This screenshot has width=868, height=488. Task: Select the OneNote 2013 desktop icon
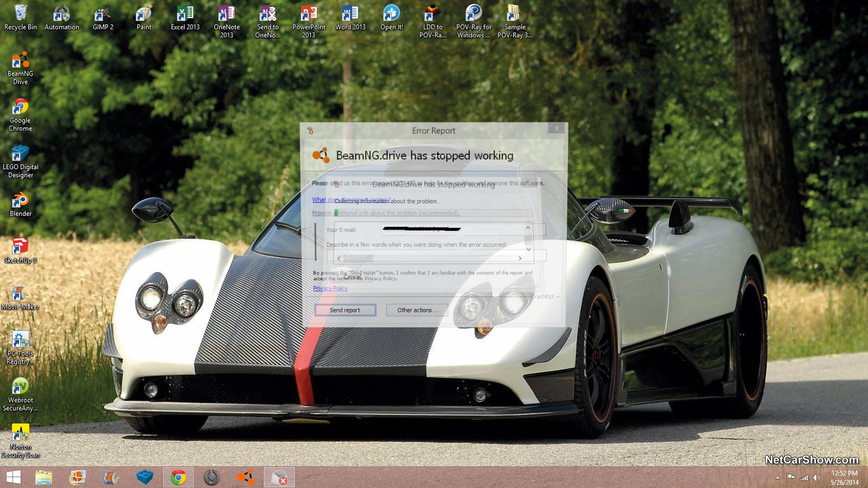click(226, 22)
